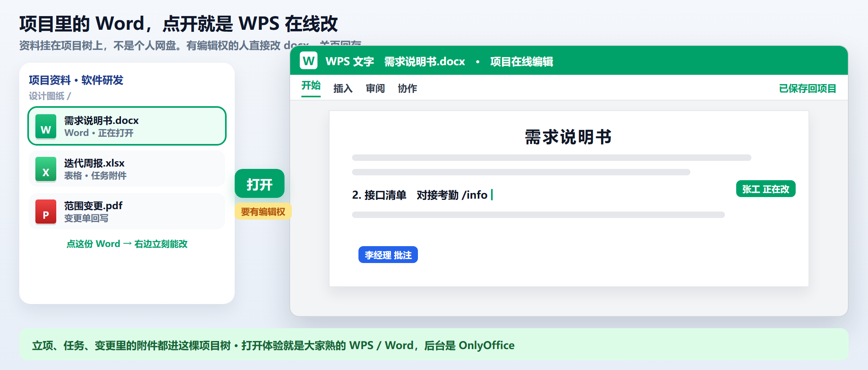Click the bottom banner mentioning OnlyOffice

pyautogui.click(x=434, y=345)
